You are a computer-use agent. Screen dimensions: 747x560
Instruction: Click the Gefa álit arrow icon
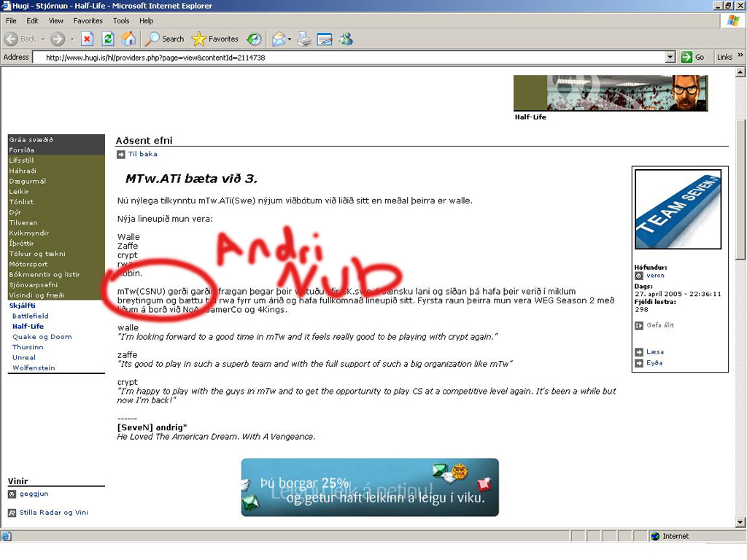(x=639, y=326)
